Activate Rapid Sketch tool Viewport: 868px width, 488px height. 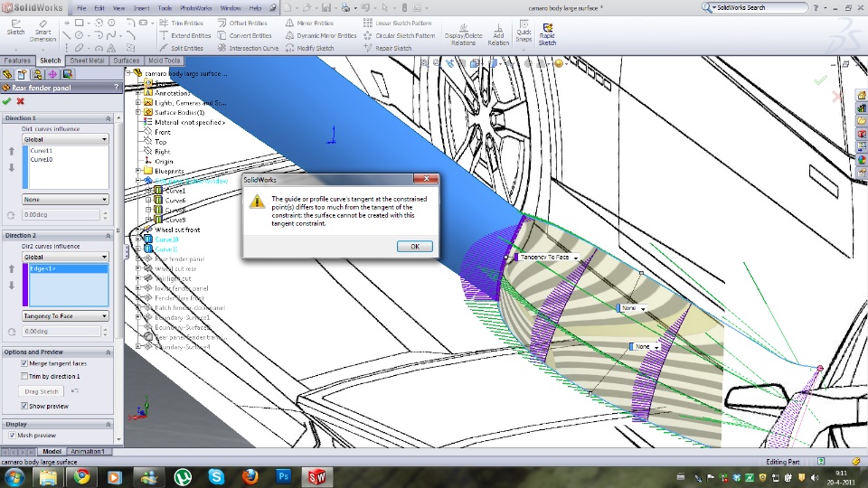[x=547, y=34]
